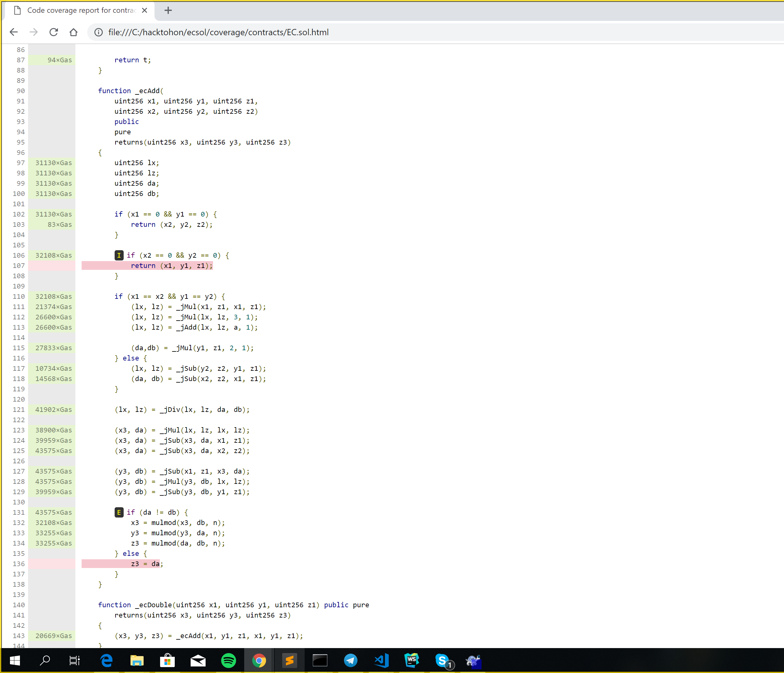The image size is (784, 673).
Task: Click the browser back arrow
Action: pyautogui.click(x=14, y=32)
